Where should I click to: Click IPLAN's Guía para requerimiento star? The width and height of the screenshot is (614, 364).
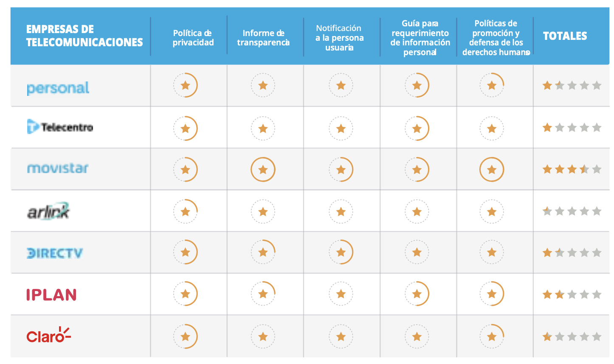click(x=417, y=294)
